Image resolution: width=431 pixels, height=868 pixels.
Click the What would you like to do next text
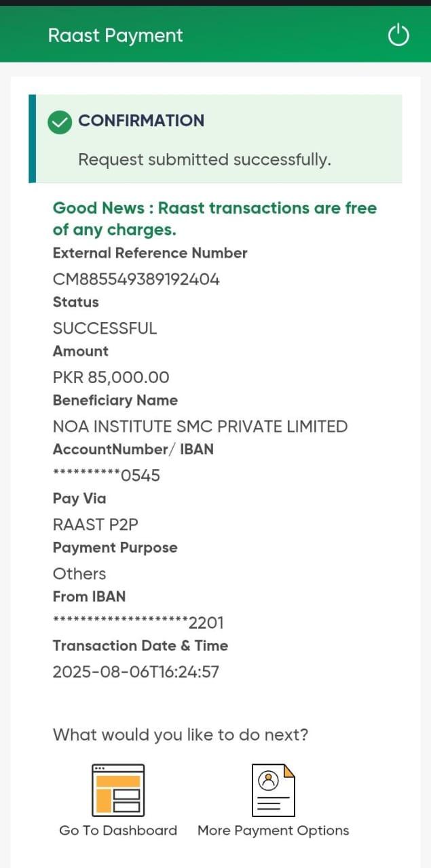pyautogui.click(x=181, y=734)
